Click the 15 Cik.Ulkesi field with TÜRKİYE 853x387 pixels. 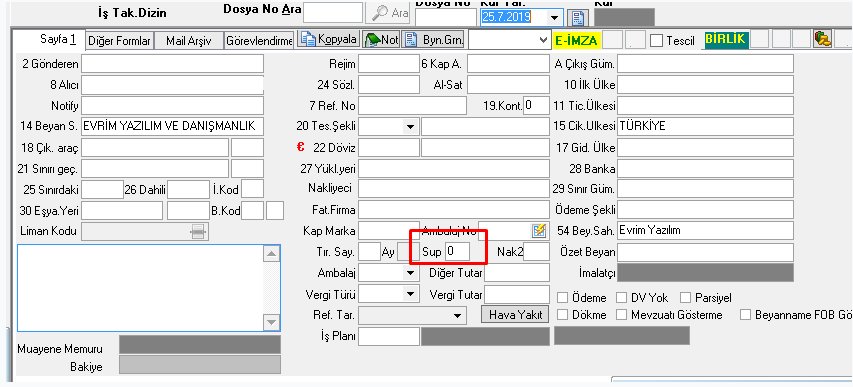click(x=705, y=126)
